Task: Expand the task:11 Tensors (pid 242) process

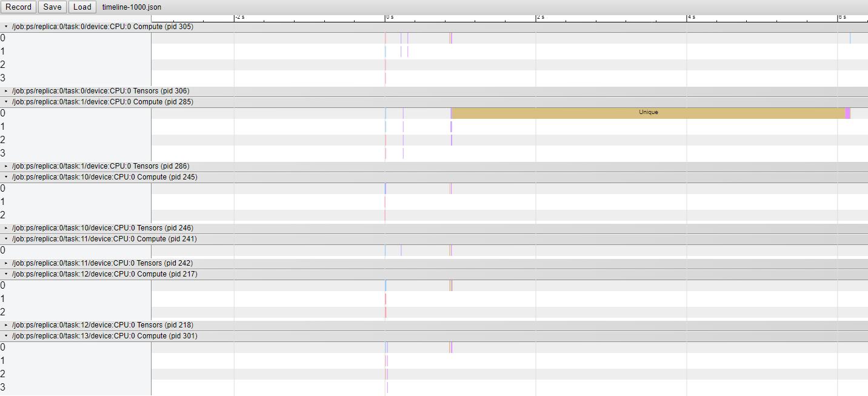Action: [5, 263]
